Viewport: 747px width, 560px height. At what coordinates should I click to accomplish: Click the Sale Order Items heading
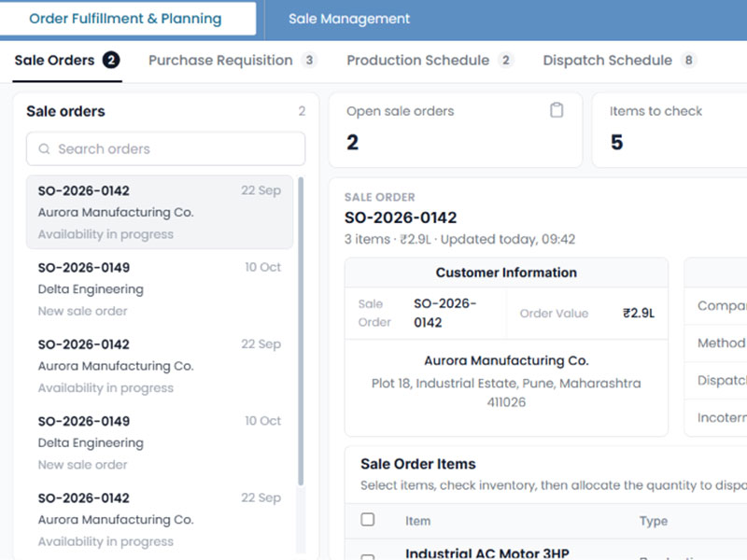pyautogui.click(x=417, y=464)
